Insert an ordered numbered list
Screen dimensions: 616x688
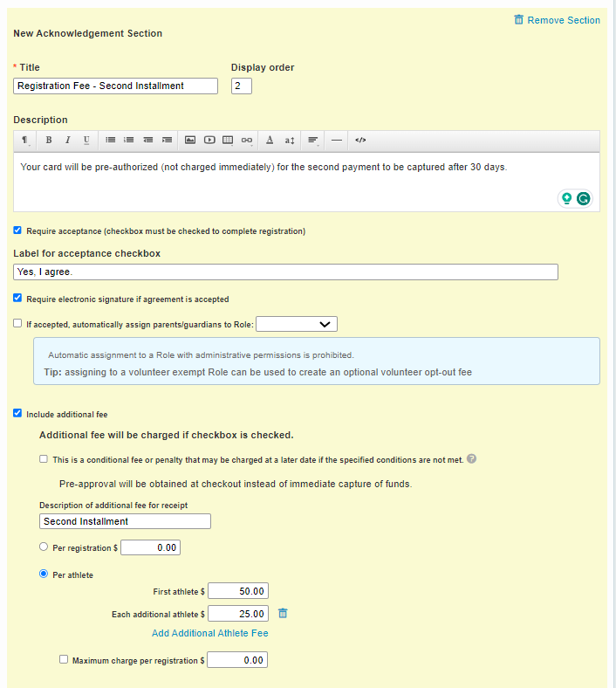coord(129,140)
